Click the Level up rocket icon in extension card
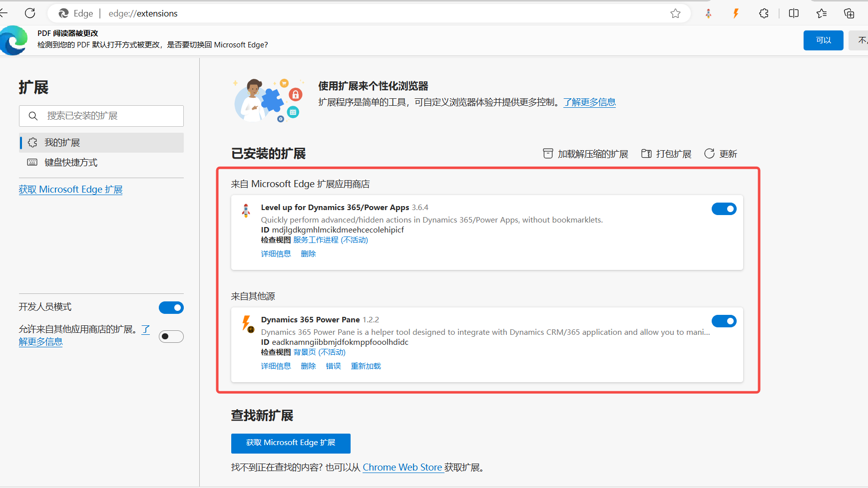The height and width of the screenshot is (488, 868). pyautogui.click(x=246, y=211)
